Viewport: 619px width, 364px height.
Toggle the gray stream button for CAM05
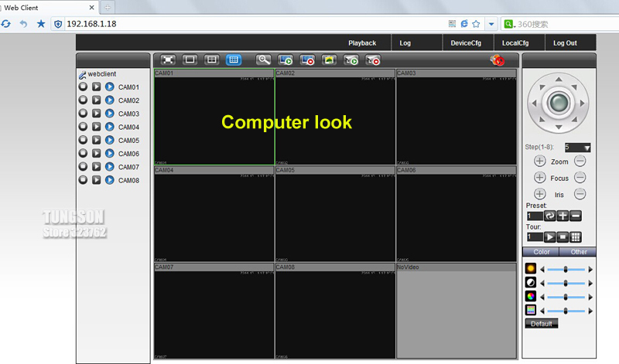[x=96, y=141]
